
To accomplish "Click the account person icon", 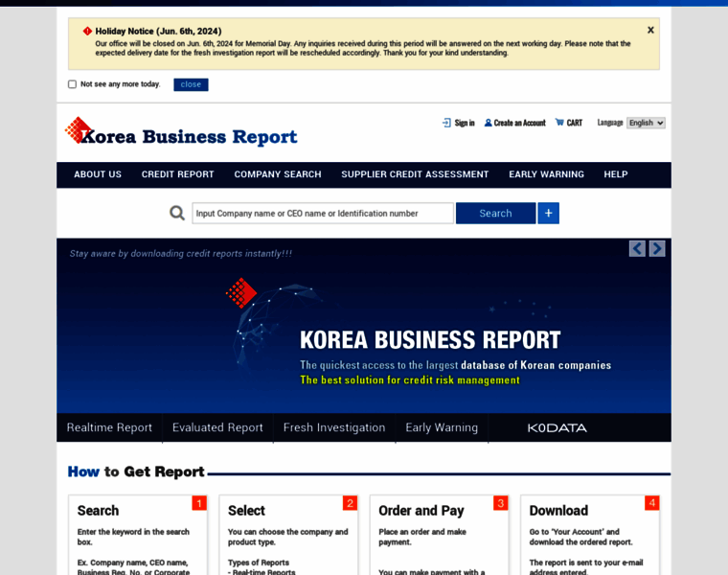I will tap(488, 123).
